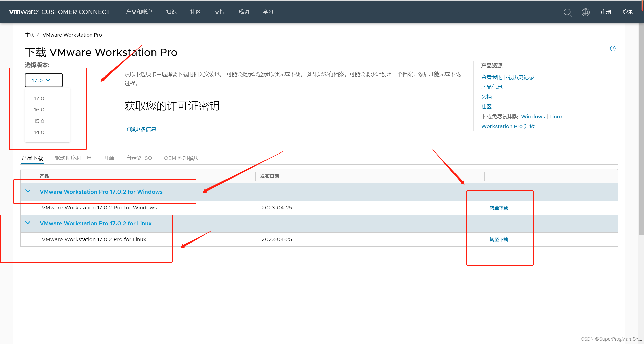Switch to the 驱动程序和工具 tab
Viewport: 644px width, 344px height.
[x=73, y=158]
